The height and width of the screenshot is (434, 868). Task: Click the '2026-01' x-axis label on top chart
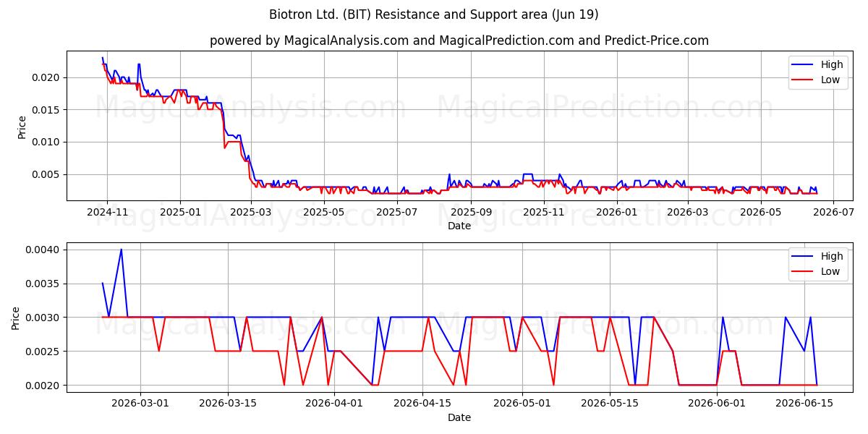click(616, 212)
